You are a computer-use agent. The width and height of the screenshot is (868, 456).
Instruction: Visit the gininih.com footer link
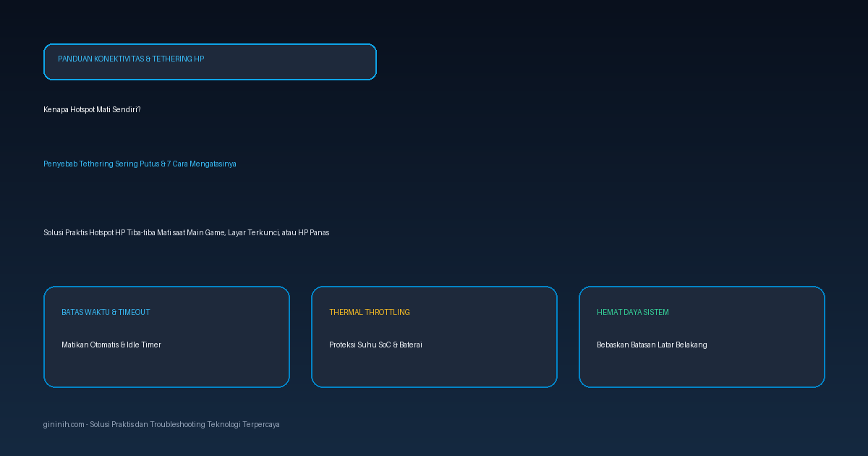tap(64, 424)
